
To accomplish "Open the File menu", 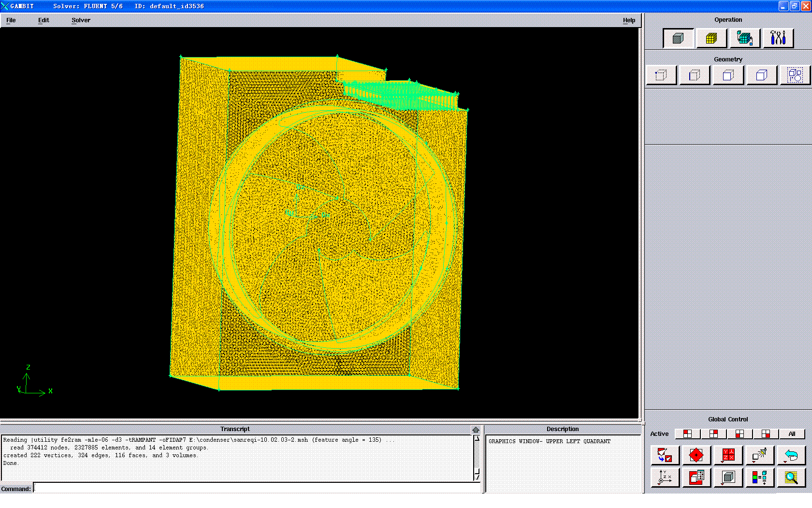I will (x=11, y=20).
